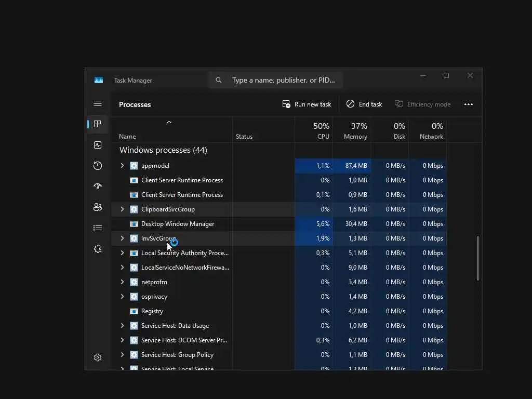
Task: Click the 4,2 MB memory cell
Action: pos(352,311)
